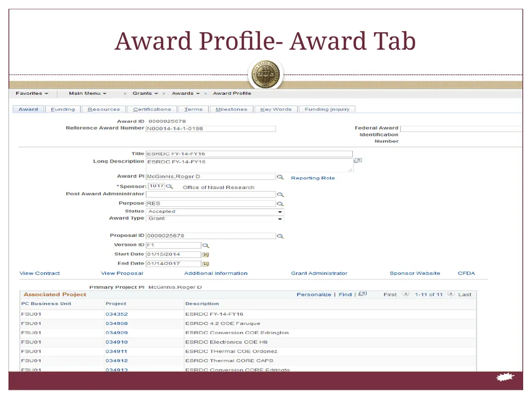532x399 pixels.
Task: Open the Awards breadcrumb dropdown
Action: pyautogui.click(x=185, y=94)
